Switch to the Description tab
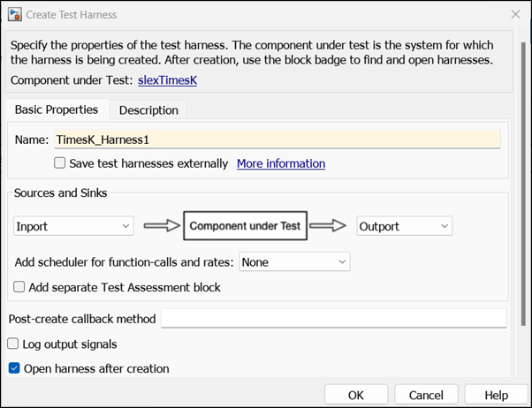 (x=148, y=110)
